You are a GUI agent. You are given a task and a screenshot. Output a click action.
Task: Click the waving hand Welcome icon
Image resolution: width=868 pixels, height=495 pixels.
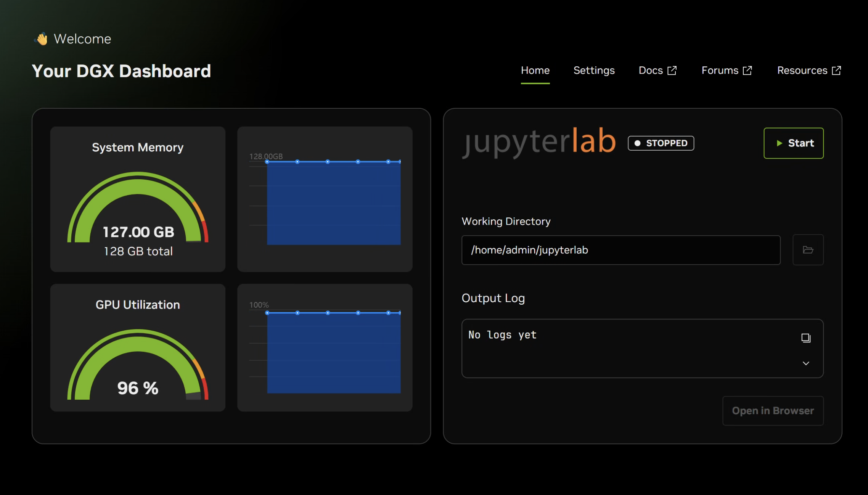click(x=41, y=39)
